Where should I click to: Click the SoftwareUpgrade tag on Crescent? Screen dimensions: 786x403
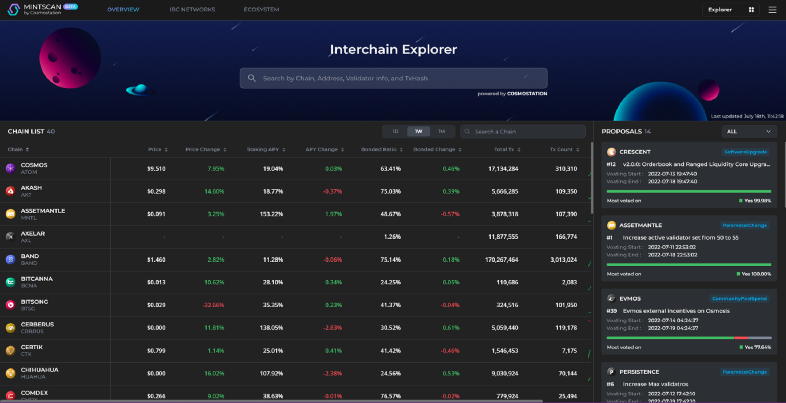pyautogui.click(x=746, y=152)
